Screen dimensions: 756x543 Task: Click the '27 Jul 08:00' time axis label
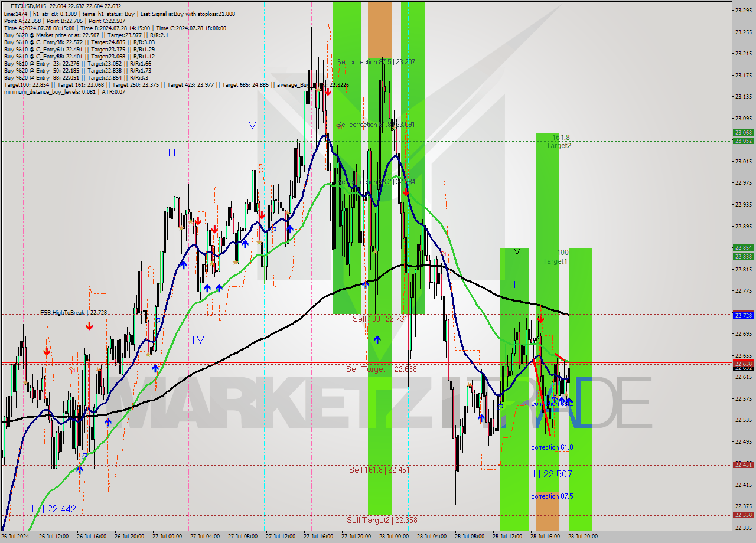(x=243, y=537)
